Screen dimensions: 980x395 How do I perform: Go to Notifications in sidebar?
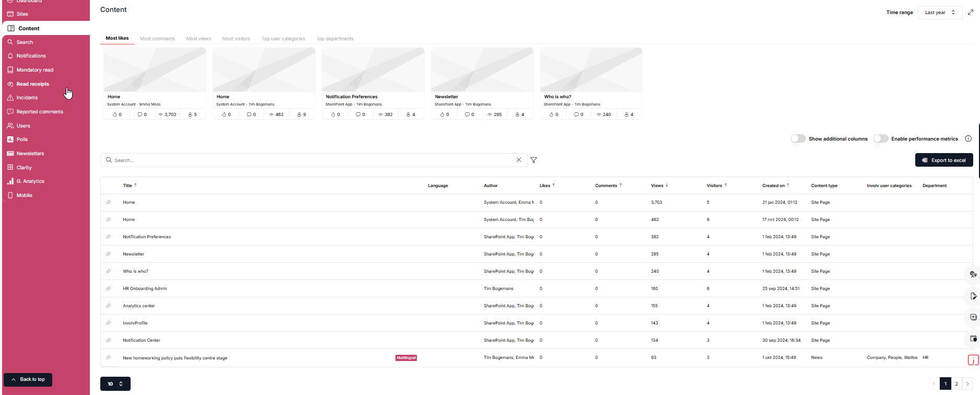click(31, 56)
